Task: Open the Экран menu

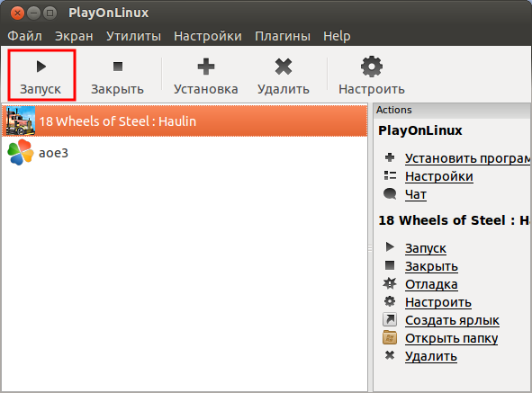Action: click(x=74, y=36)
